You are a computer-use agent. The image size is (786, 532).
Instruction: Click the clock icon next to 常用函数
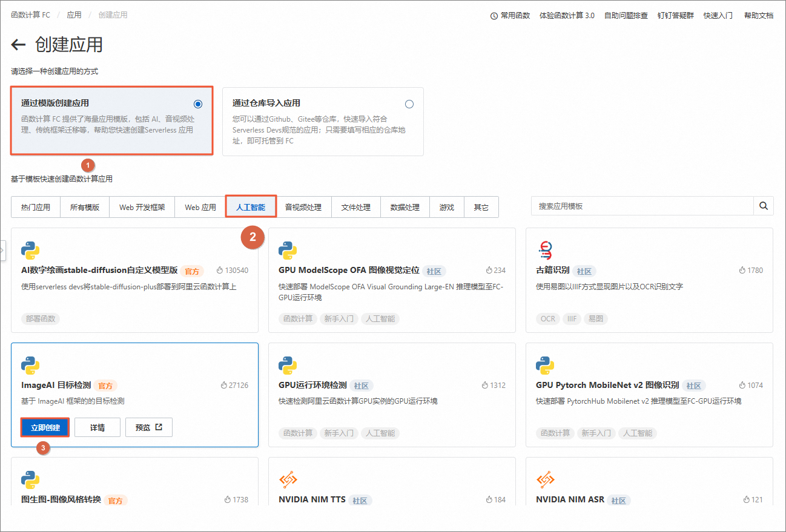click(494, 16)
